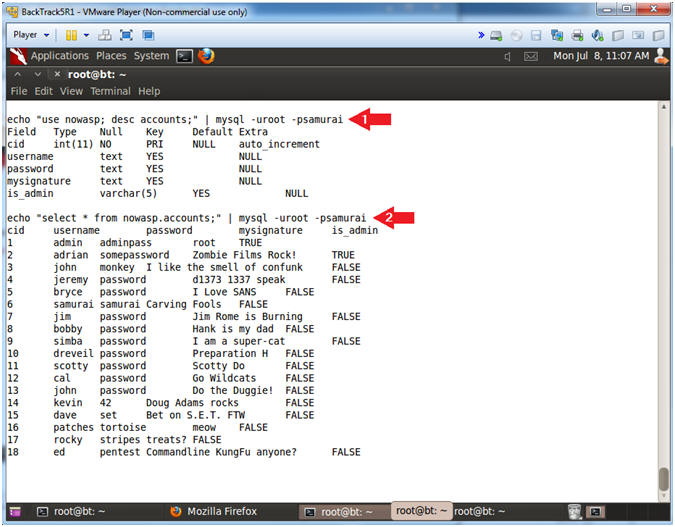Click the workspace switcher in bottom panel
The image size is (675, 527).
click(595, 512)
